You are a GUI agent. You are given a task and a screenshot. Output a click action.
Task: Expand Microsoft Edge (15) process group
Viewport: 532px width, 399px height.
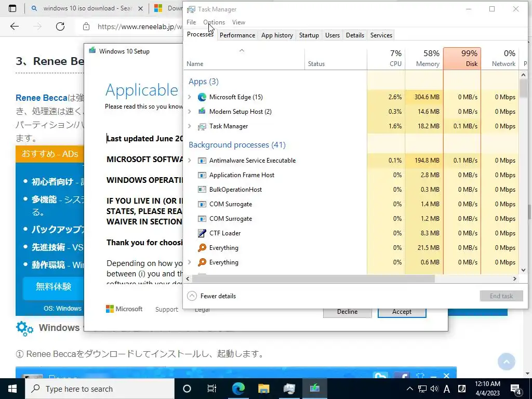190,97
